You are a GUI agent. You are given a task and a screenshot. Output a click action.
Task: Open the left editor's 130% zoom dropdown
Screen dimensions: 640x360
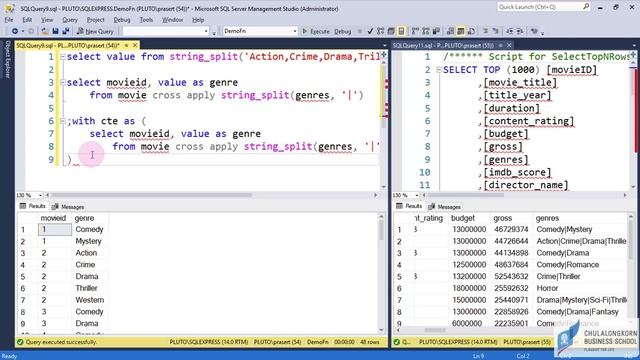tap(40, 195)
